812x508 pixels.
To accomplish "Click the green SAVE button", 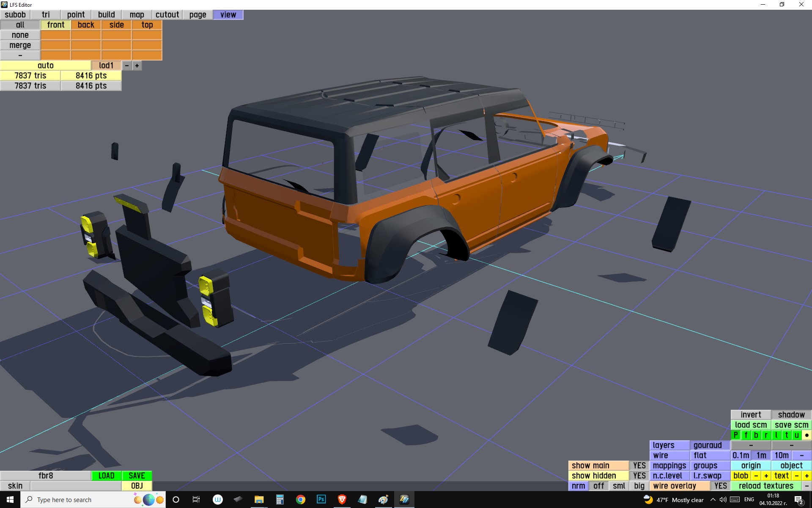I will (x=137, y=475).
